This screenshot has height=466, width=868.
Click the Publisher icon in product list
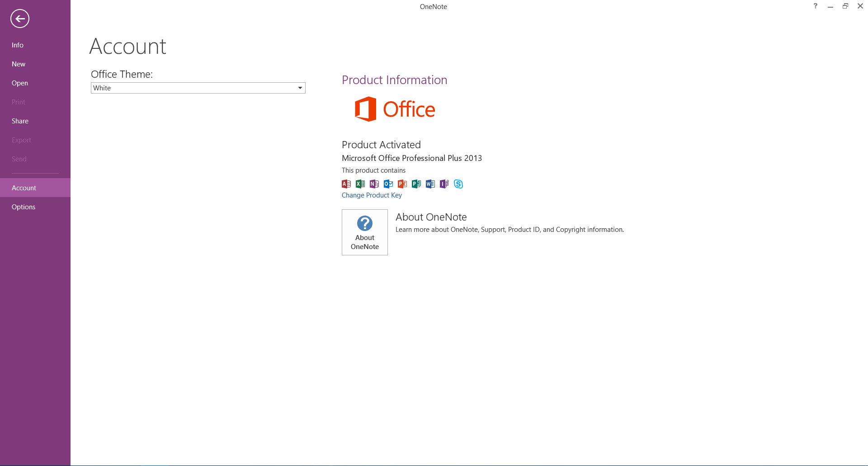[x=416, y=184]
